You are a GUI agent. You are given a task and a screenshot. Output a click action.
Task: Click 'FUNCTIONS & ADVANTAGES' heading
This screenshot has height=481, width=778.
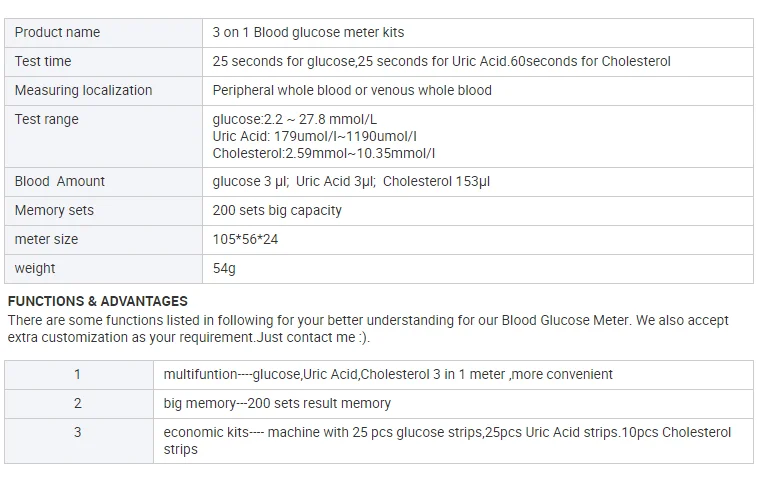tap(97, 300)
